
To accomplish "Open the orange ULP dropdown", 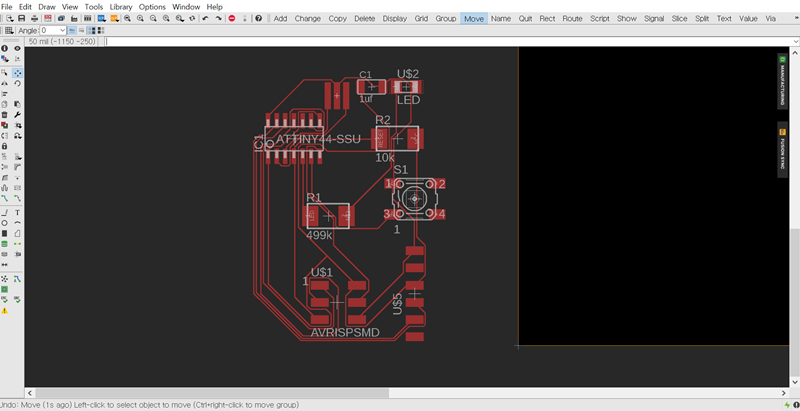I will point(114,18).
